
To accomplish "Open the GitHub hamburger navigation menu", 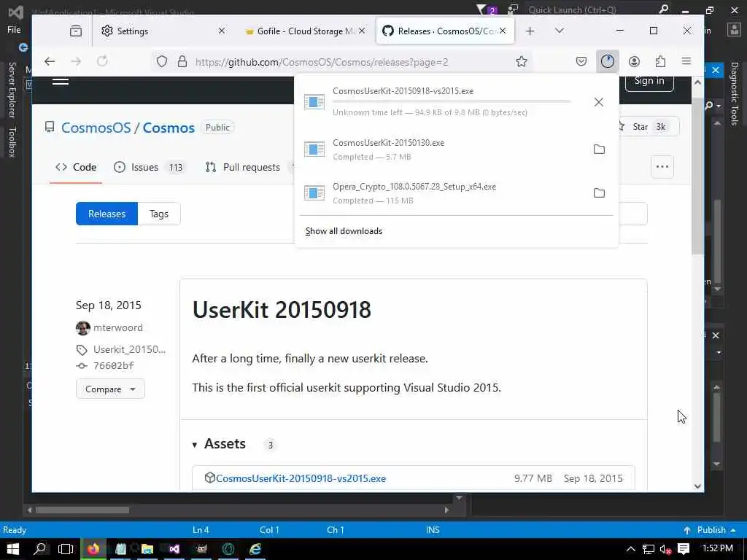I will (x=61, y=82).
